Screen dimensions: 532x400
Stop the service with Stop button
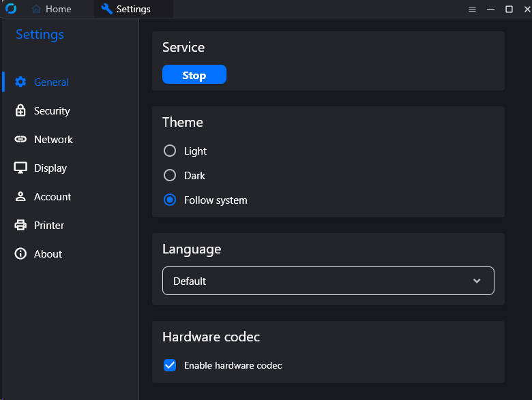pos(194,74)
